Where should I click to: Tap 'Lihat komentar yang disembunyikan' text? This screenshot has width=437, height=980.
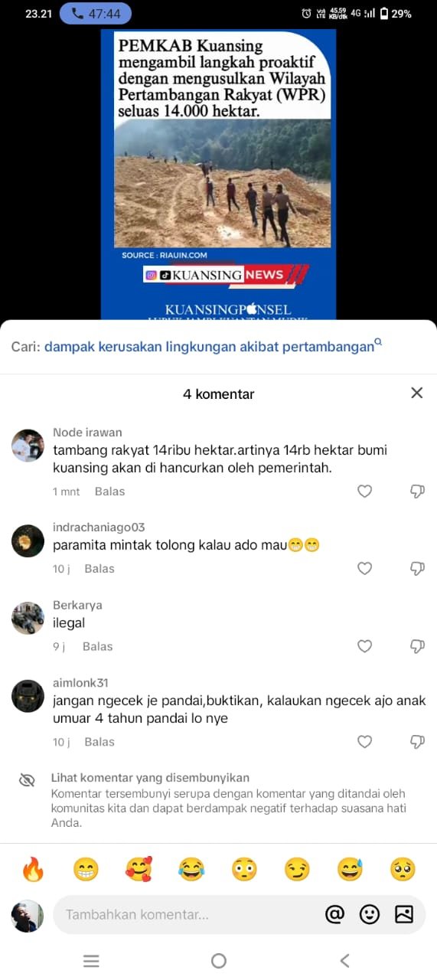150,777
